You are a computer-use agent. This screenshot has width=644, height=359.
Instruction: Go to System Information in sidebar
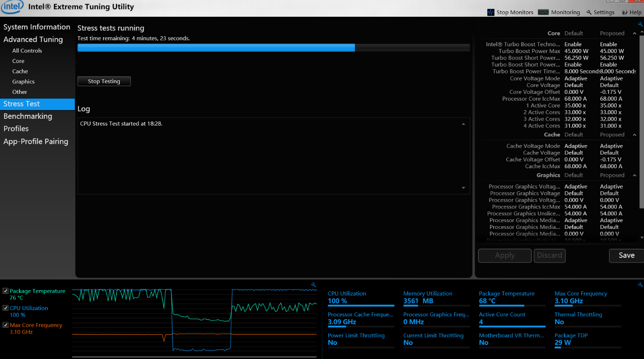click(37, 27)
